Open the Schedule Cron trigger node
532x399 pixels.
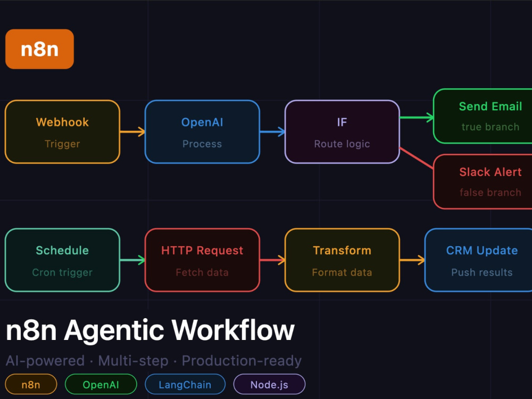point(62,260)
